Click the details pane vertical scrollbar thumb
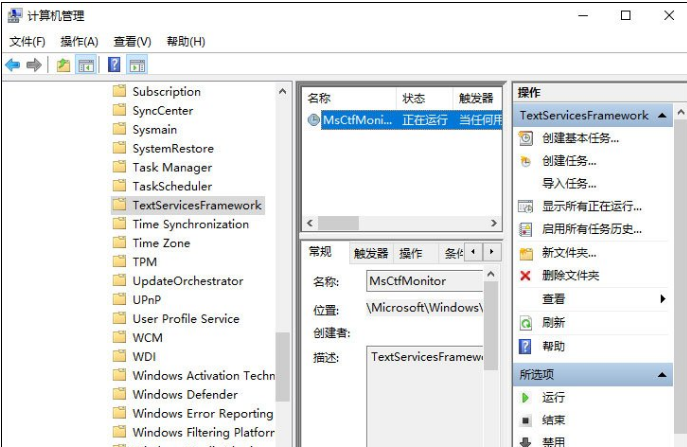 coord(491,326)
